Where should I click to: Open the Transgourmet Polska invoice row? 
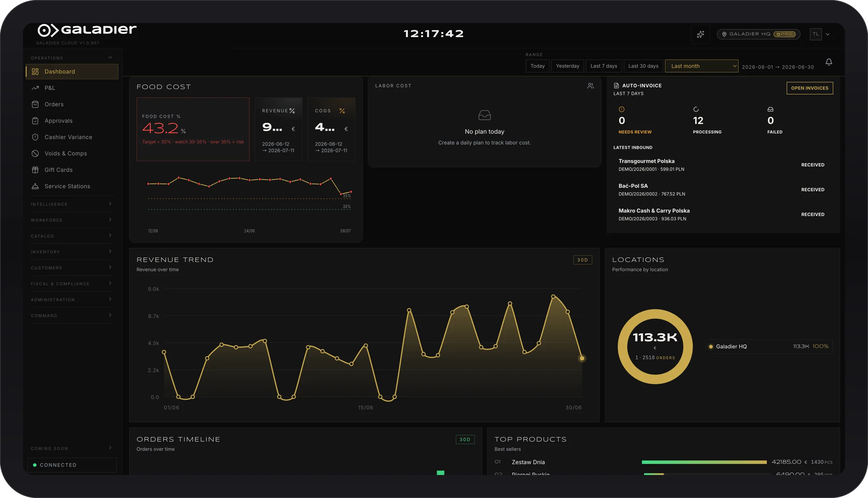click(723, 165)
